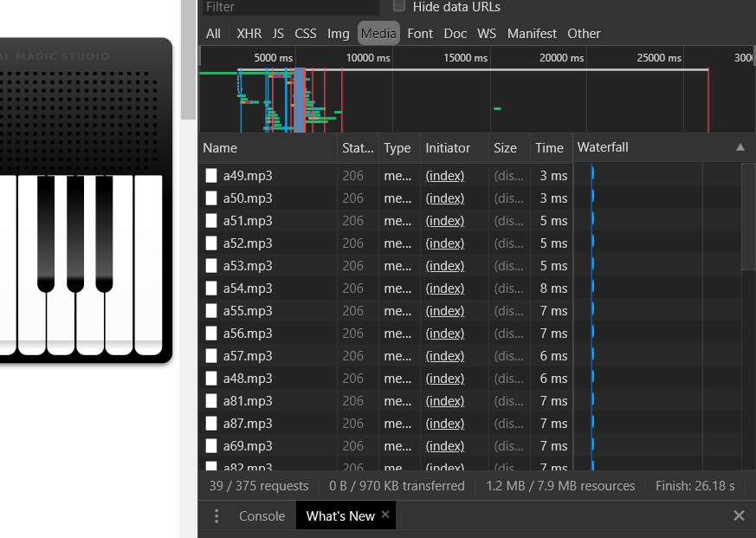Open the (index) initiator link for a55.mp3
The image size is (756, 538).
(x=444, y=311)
